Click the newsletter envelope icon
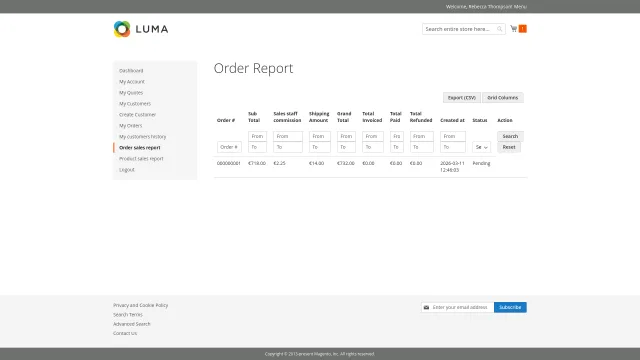 coord(426,307)
